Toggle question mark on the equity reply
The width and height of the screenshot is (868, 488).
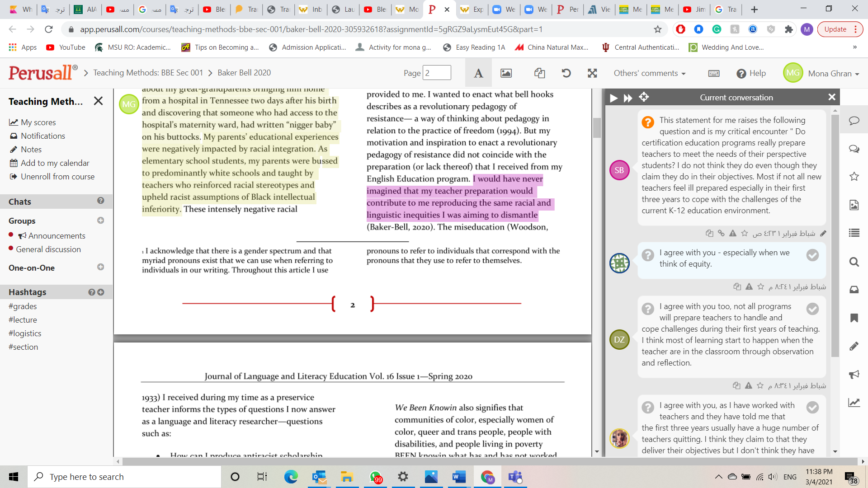[648, 255]
